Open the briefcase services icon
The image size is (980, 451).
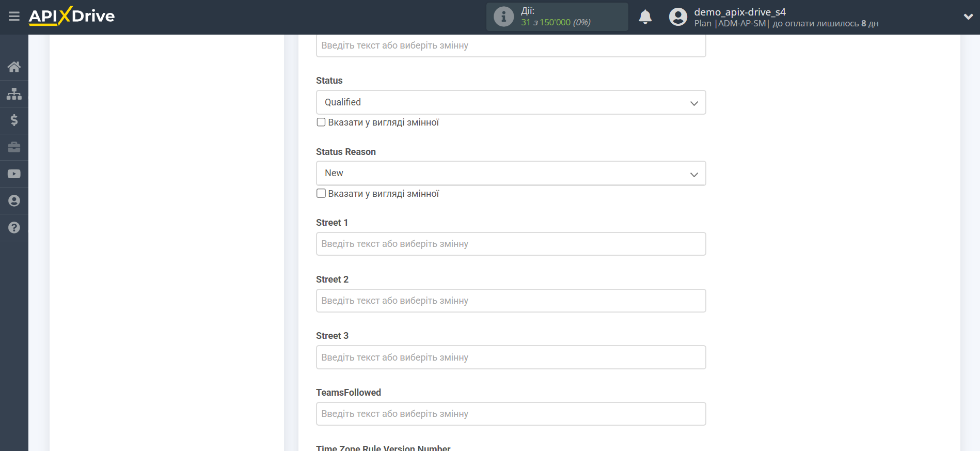click(14, 147)
